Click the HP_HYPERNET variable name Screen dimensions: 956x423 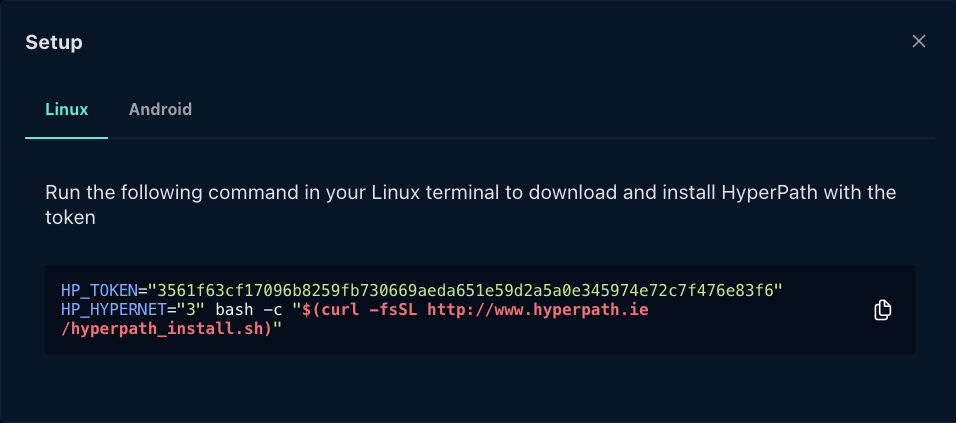(x=114, y=310)
